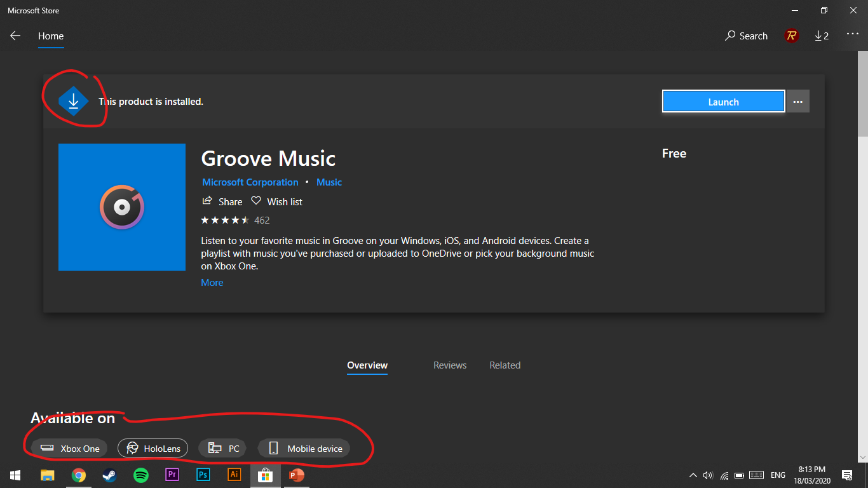This screenshot has height=488, width=868.
Task: Open Google Chrome from taskbar
Action: [x=79, y=475]
